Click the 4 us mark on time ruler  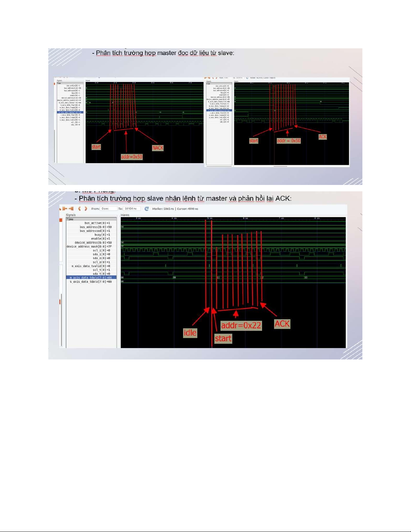pyautogui.click(x=174, y=219)
